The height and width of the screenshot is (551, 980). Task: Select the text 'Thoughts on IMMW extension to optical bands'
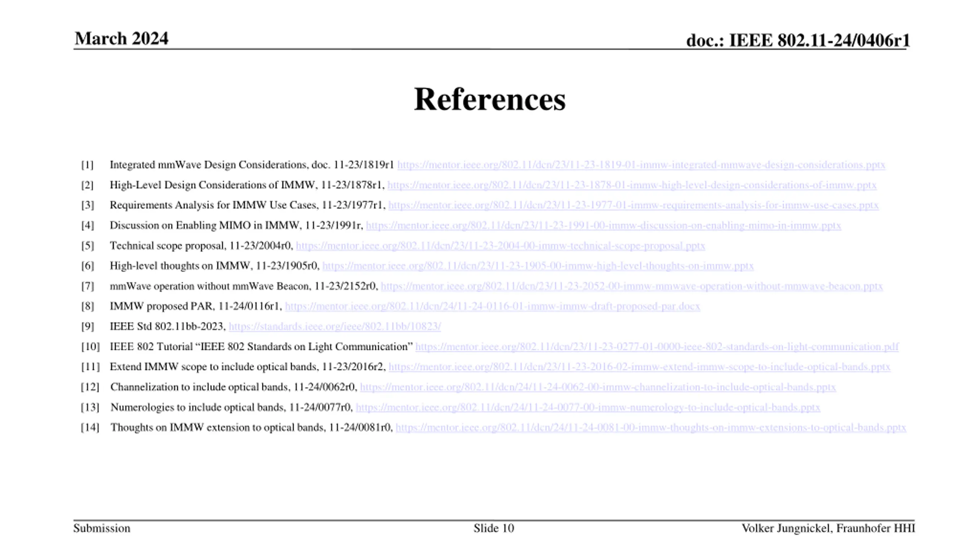[217, 427]
